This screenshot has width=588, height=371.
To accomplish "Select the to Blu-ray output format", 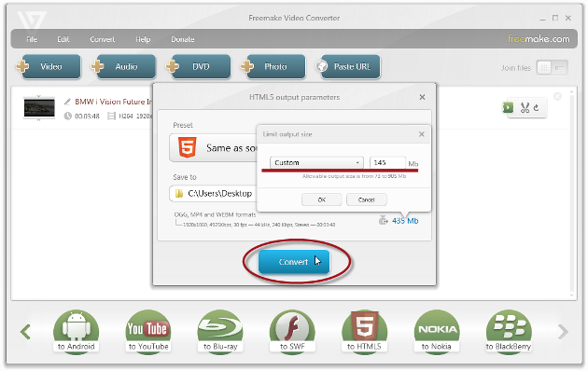I will pos(220,332).
